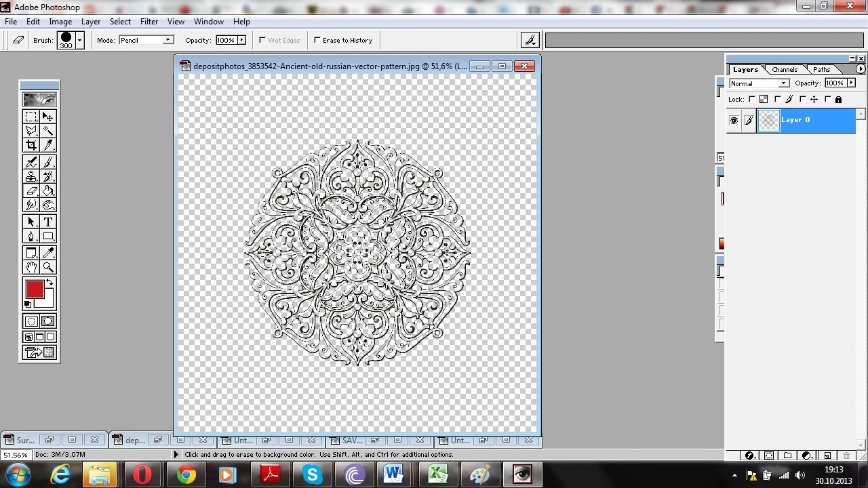Pick the Clone Stamp tool
868x488 pixels.
tap(31, 176)
